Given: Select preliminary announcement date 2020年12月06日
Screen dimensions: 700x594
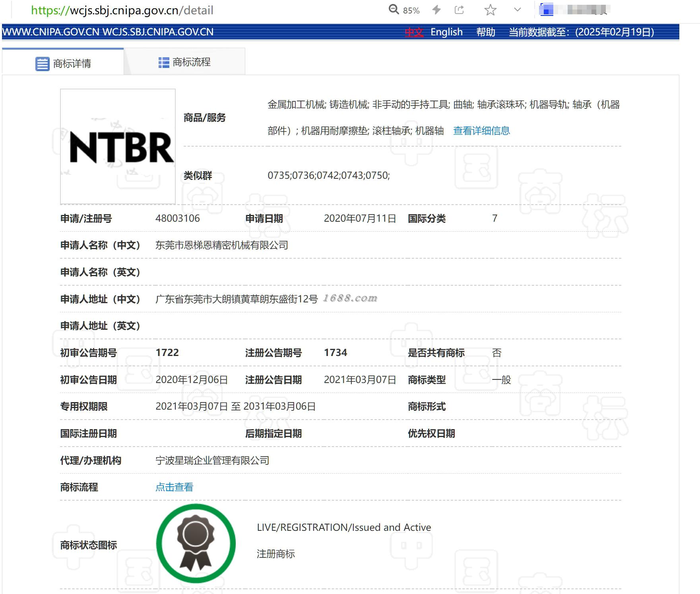Looking at the screenshot, I should tap(192, 379).
